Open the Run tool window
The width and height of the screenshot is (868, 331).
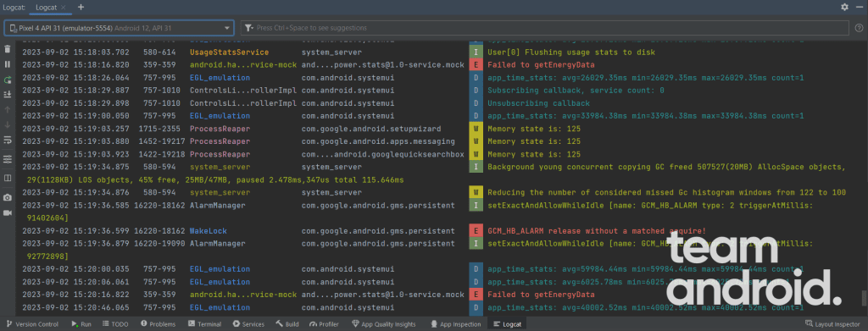82,324
